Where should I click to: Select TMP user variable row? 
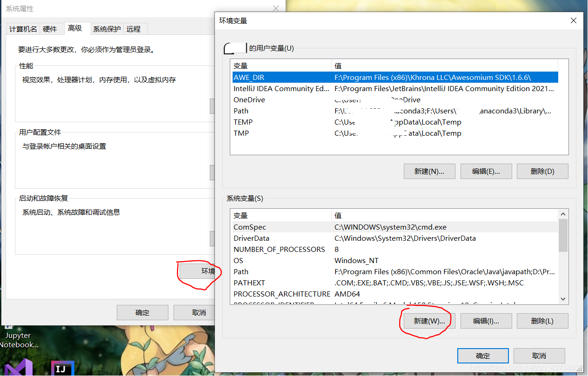point(394,133)
